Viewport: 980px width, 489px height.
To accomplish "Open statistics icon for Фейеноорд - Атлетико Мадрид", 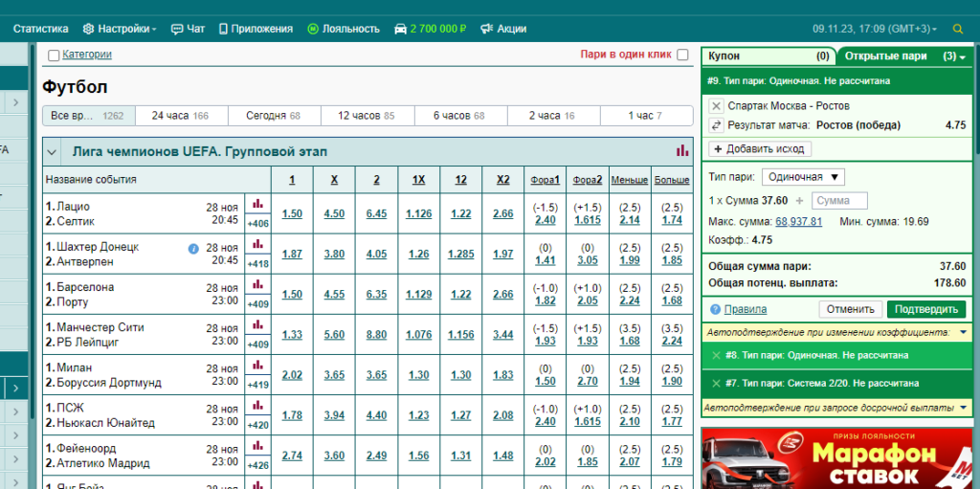I will click(x=257, y=446).
